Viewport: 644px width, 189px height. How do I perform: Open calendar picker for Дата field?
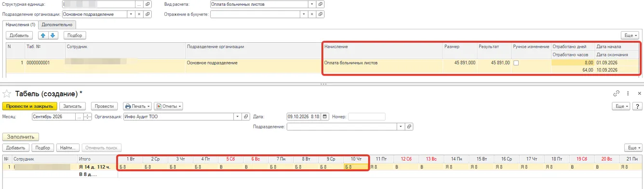325,116
